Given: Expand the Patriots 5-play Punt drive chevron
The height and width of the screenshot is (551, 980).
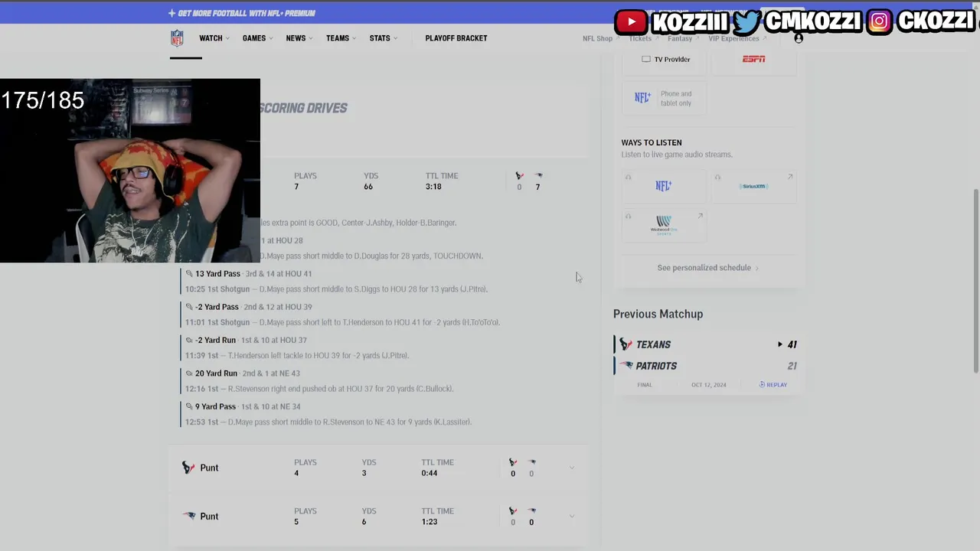Looking at the screenshot, I should [x=572, y=517].
